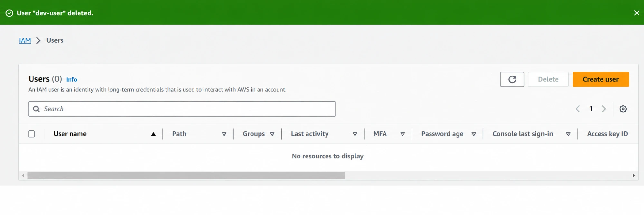The height and width of the screenshot is (215, 644).
Task: Sort by User name ascending arrow
Action: coord(153,134)
